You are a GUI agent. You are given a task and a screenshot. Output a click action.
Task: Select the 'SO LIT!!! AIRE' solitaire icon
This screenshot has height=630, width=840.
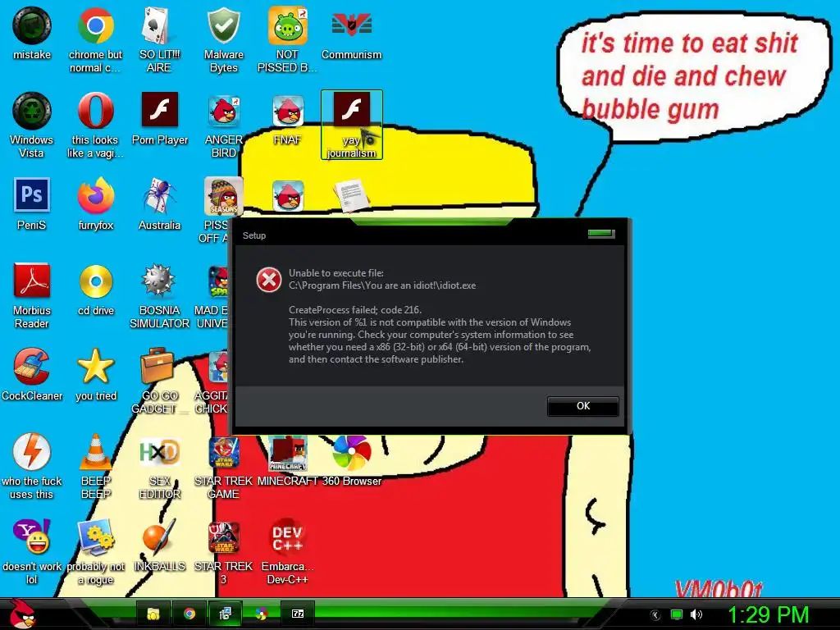[x=159, y=40]
